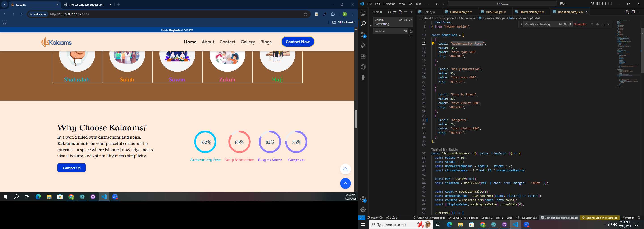Toggle the primary side bar visibility
This screenshot has width=644, height=229.
click(x=598, y=4)
